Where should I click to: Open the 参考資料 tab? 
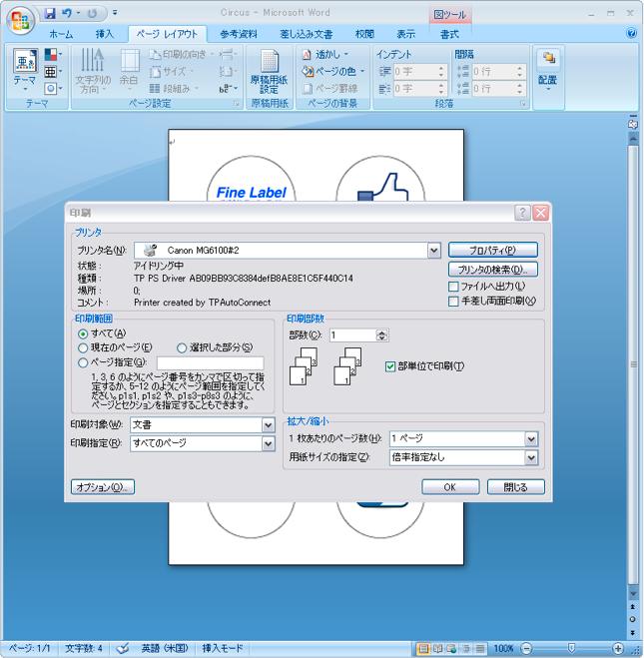point(239,34)
